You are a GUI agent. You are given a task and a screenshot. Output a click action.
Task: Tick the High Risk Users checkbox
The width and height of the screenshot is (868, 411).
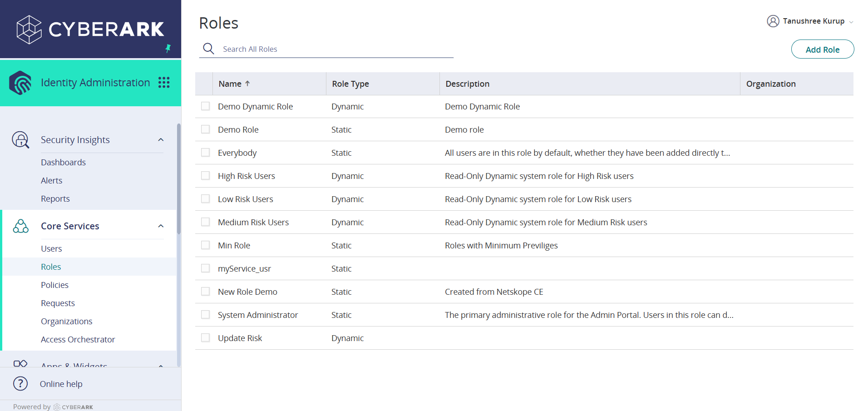tap(206, 176)
